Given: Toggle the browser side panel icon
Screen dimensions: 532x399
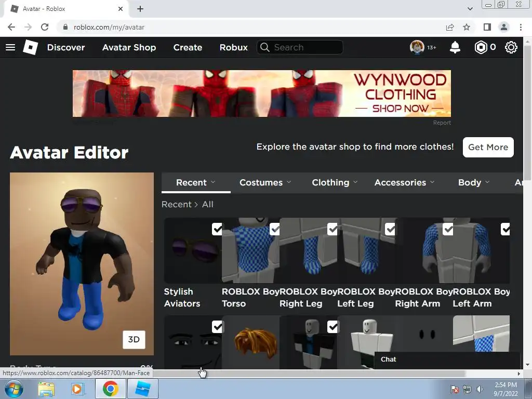Looking at the screenshot, I should click(x=487, y=27).
